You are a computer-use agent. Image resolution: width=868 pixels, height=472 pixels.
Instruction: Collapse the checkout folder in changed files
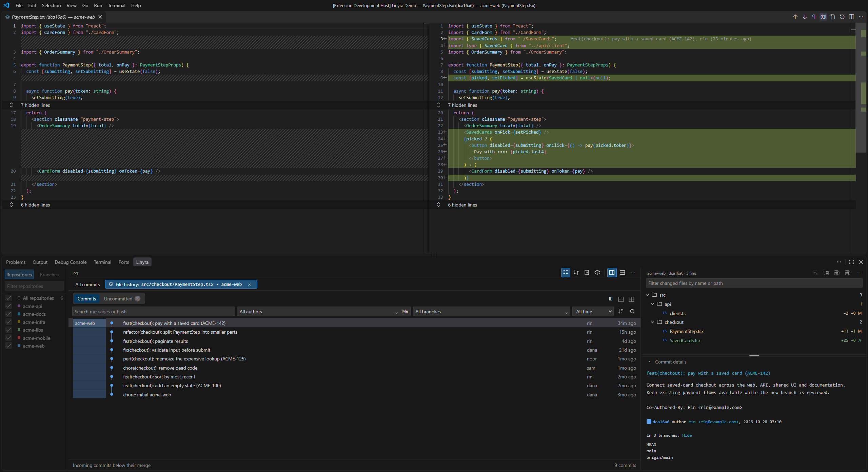click(652, 322)
